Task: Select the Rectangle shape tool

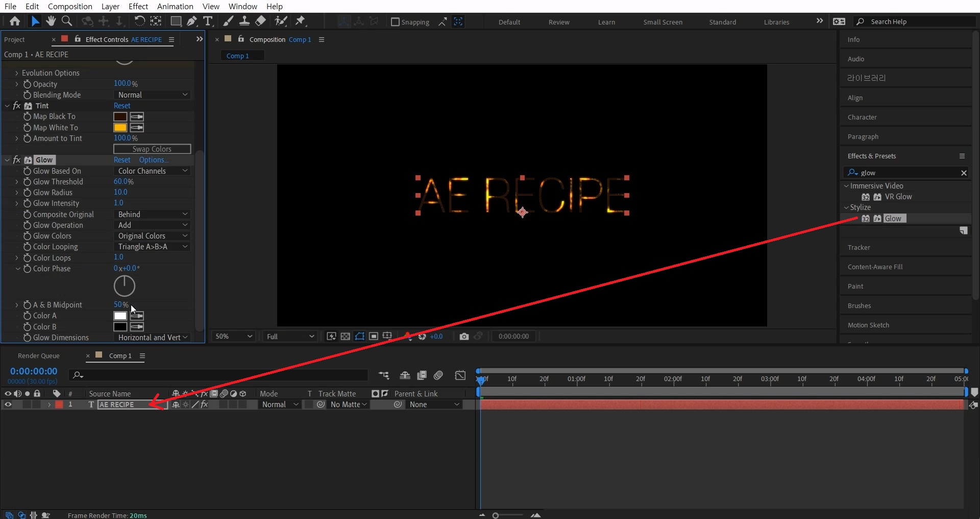Action: pos(176,21)
